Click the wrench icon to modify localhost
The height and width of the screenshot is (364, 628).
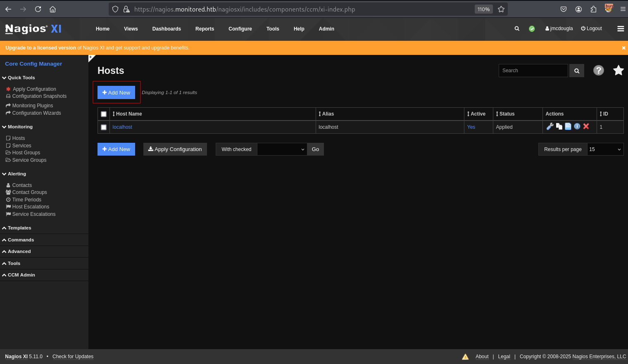(550, 126)
